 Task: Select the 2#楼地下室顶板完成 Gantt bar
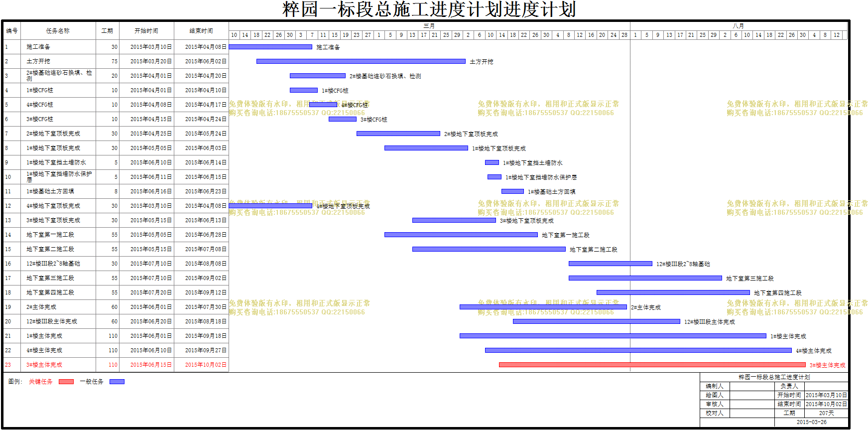coord(398,134)
